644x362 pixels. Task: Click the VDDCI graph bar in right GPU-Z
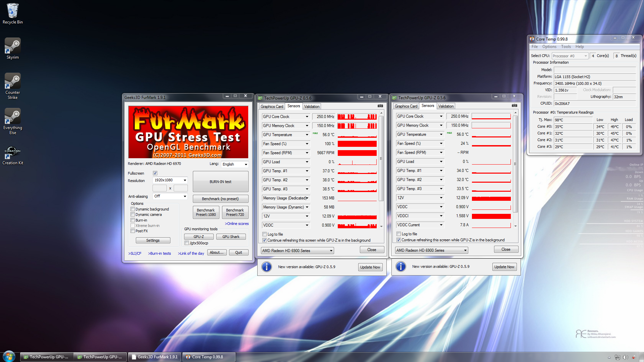491,216
